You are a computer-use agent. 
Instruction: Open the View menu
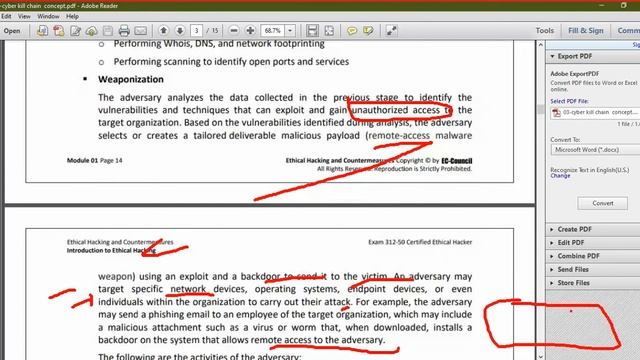(x=24, y=16)
